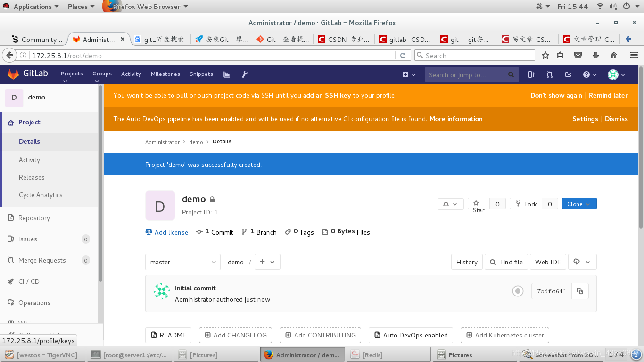This screenshot has width=644, height=362.
Task: Open CI / CD in the sidebar
Action: (29, 281)
